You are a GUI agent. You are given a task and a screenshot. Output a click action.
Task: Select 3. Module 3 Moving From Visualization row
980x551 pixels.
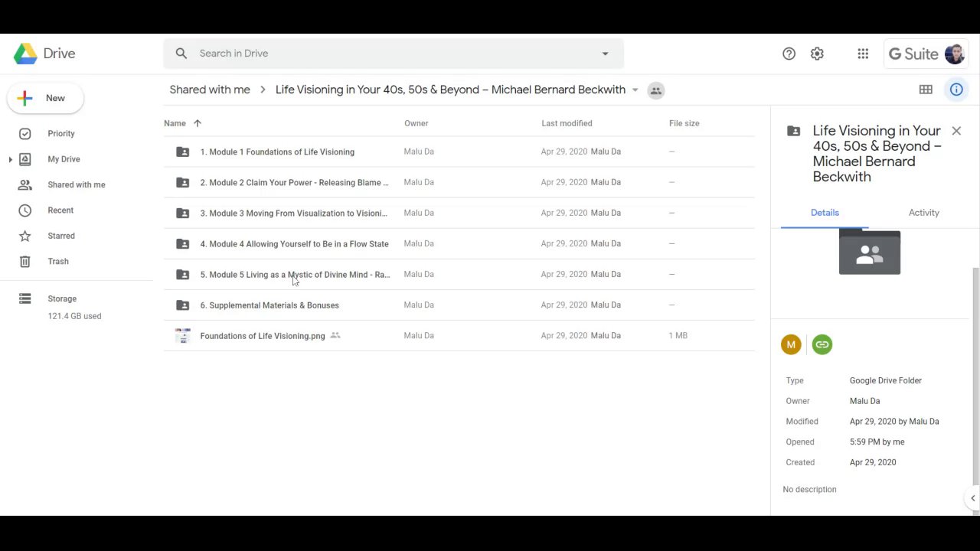click(x=459, y=213)
